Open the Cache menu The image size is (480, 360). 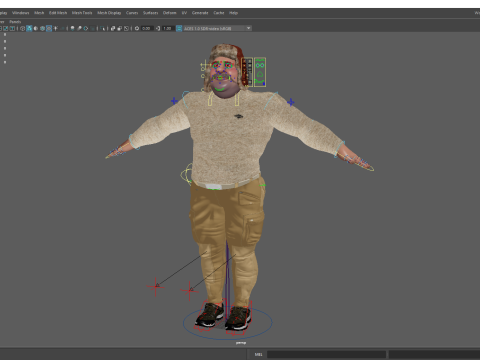coord(219,13)
